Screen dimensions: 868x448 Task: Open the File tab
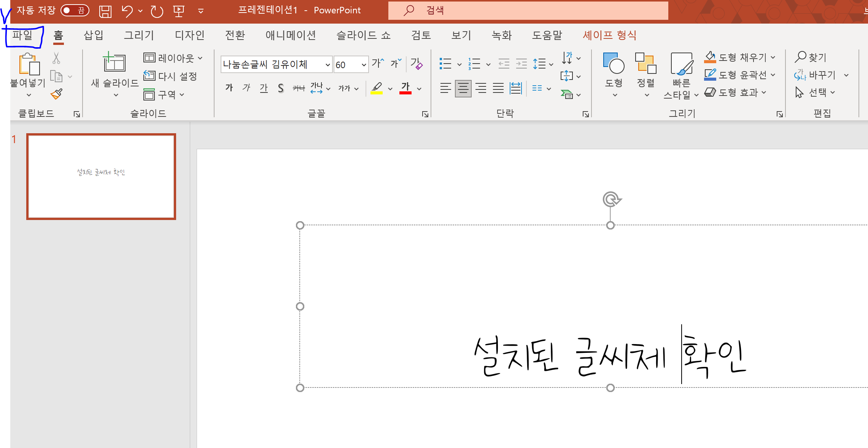click(22, 35)
